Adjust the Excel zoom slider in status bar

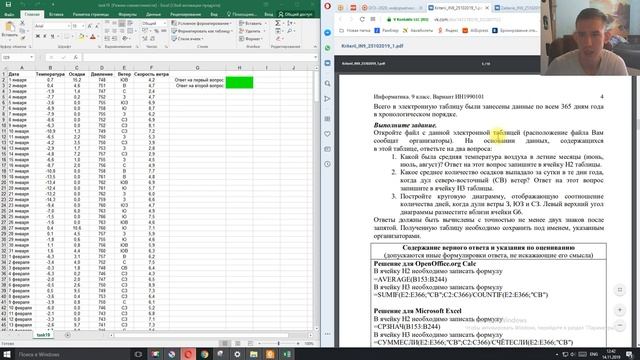coord(279,344)
